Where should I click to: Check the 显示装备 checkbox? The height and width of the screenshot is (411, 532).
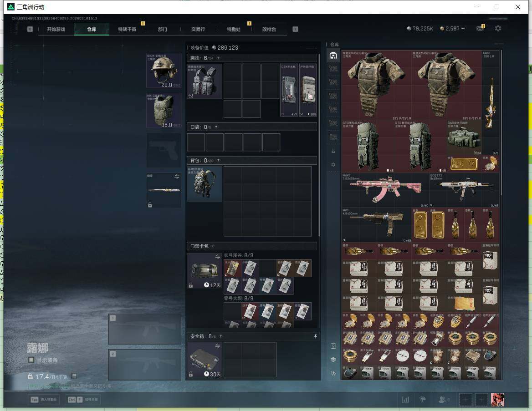31,360
